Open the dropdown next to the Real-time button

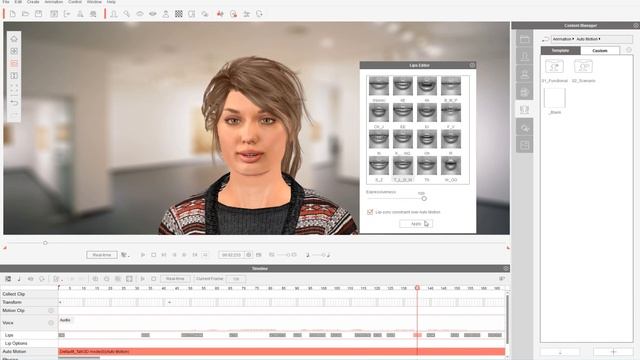125,255
